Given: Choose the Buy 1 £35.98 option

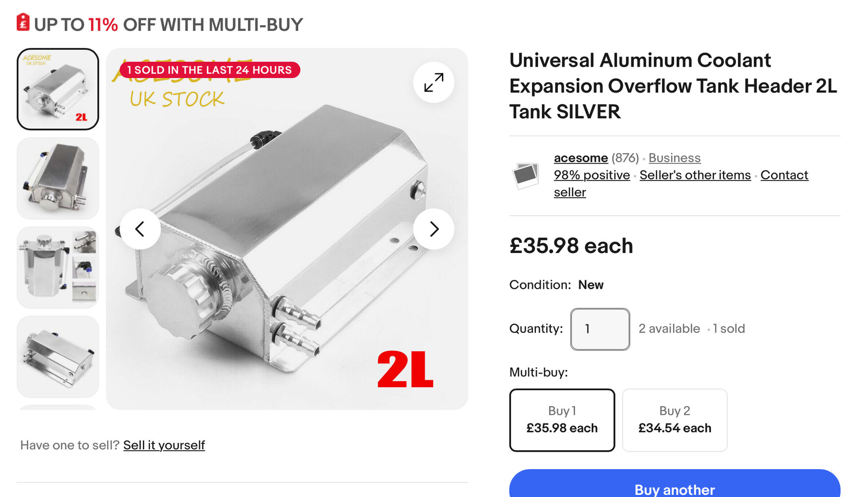Looking at the screenshot, I should coord(562,420).
